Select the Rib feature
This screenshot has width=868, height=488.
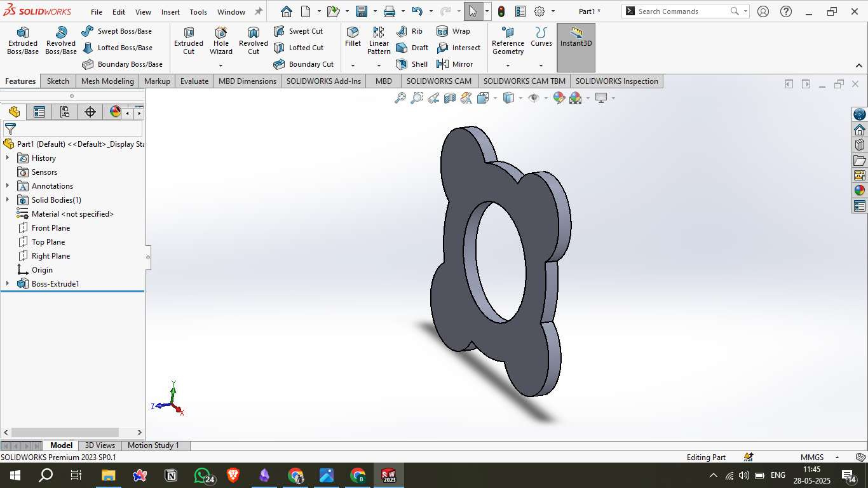pyautogui.click(x=409, y=31)
